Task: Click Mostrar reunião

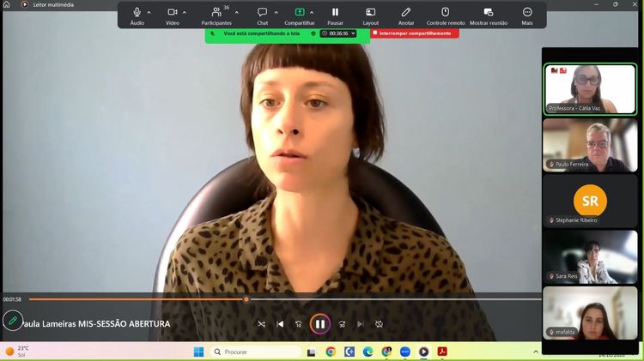Action: (x=489, y=16)
